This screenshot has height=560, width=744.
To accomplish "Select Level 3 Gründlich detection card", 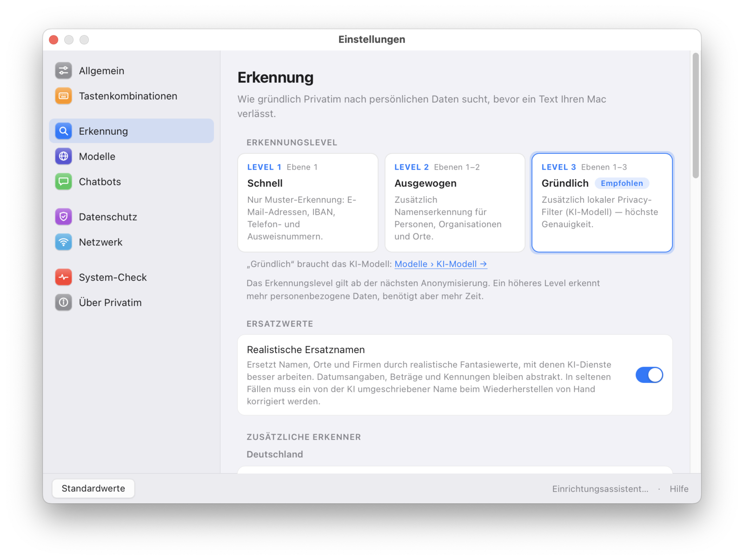I will 602,203.
